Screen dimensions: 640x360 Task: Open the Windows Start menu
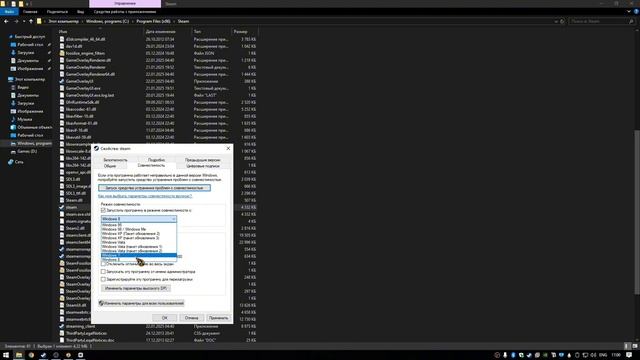click(6, 355)
